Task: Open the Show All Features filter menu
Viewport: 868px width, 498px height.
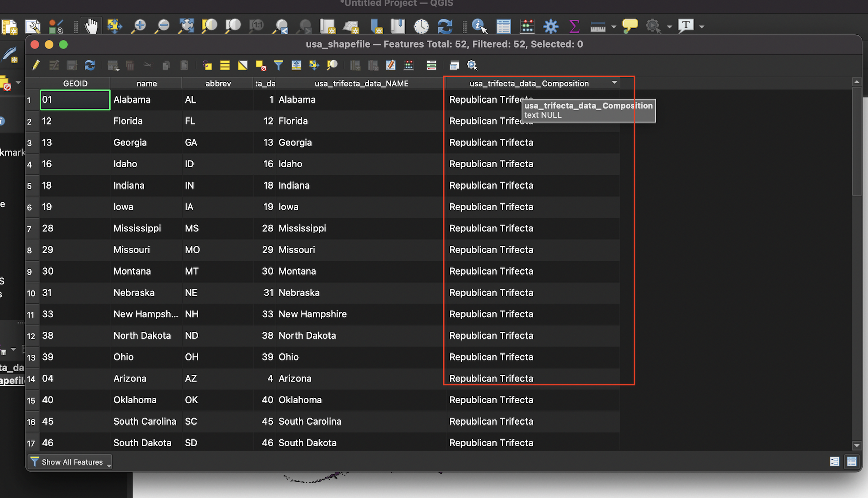Action: 70,462
